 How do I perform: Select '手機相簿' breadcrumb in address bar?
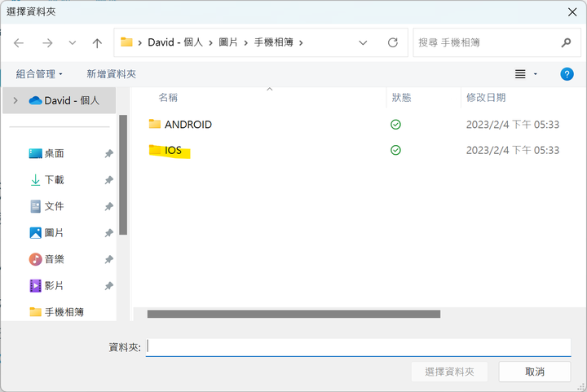274,42
